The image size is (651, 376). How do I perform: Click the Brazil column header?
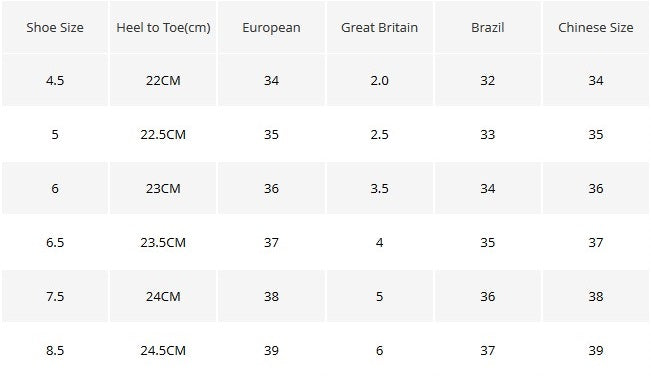(x=487, y=27)
